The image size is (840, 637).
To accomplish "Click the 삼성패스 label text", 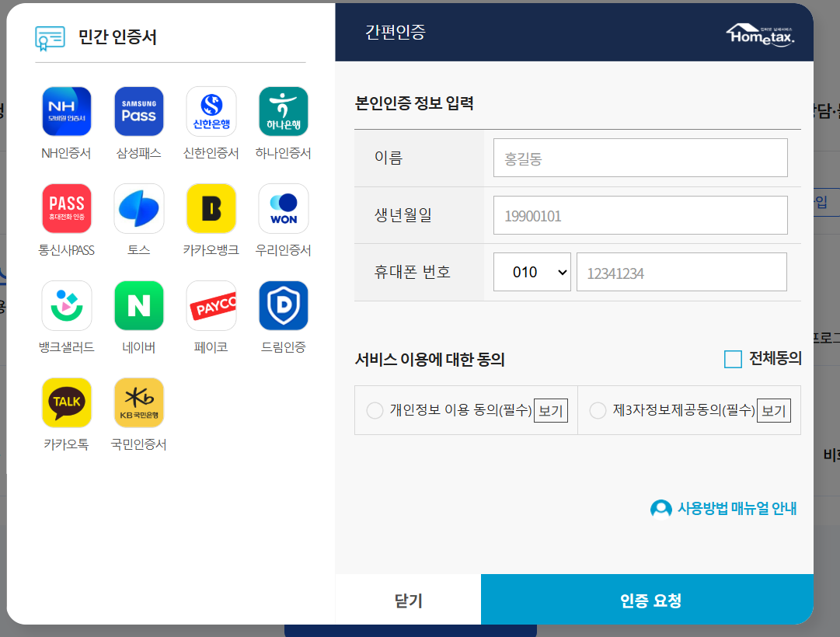I will point(139,153).
